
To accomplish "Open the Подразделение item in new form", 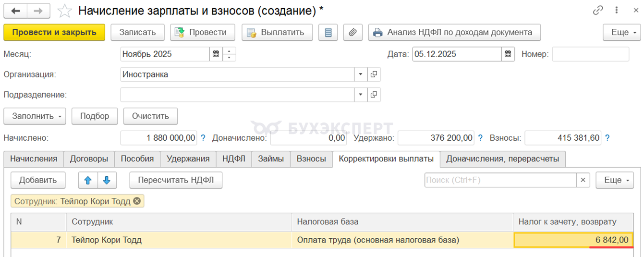I will tap(374, 94).
